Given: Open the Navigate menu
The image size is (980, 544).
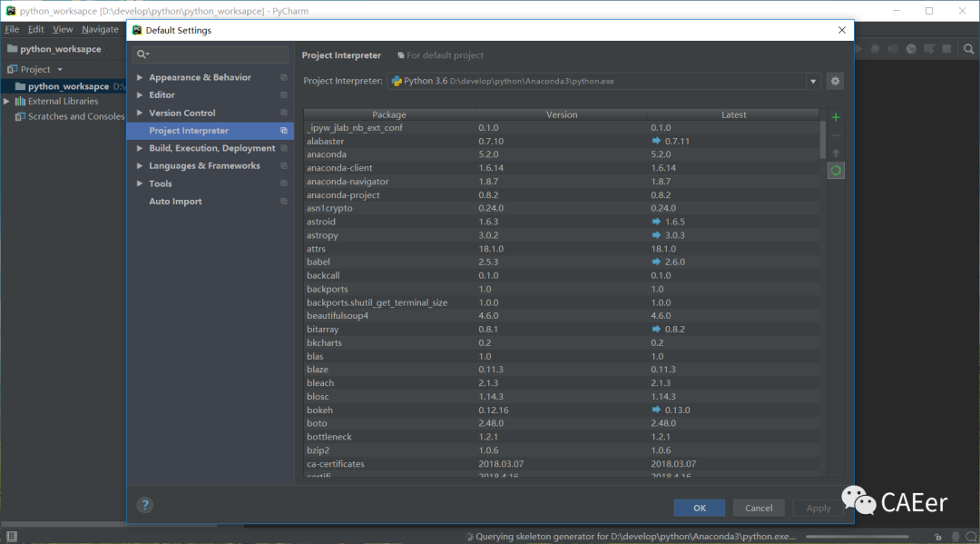Looking at the screenshot, I should [x=100, y=29].
